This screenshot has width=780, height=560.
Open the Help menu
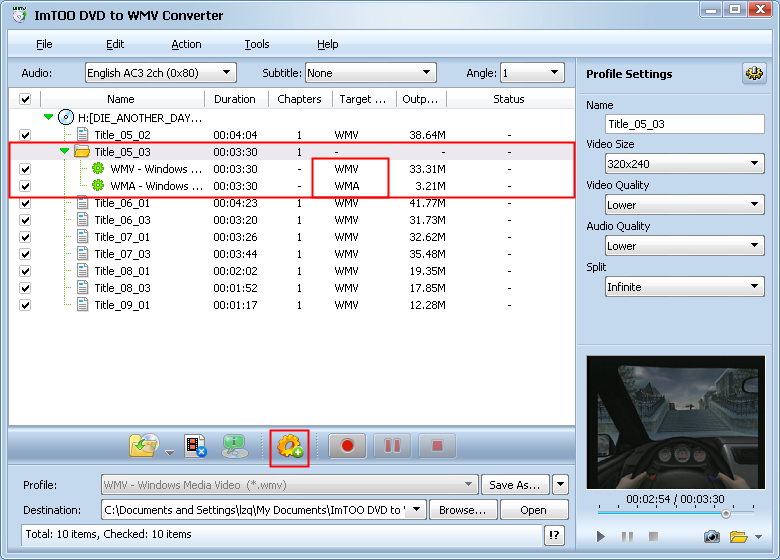[327, 44]
